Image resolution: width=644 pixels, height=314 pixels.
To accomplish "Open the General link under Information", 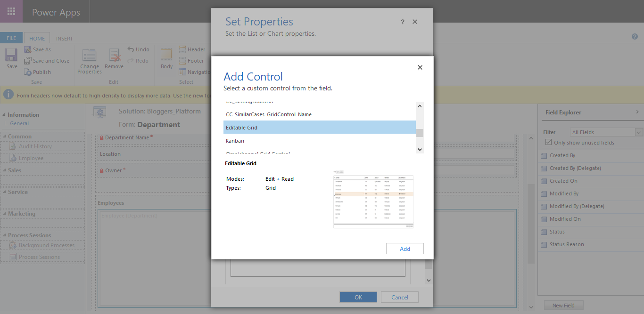I will [19, 123].
